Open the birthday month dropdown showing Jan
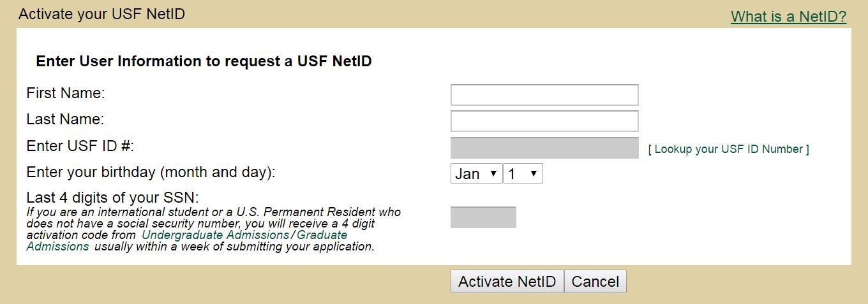 (x=476, y=174)
